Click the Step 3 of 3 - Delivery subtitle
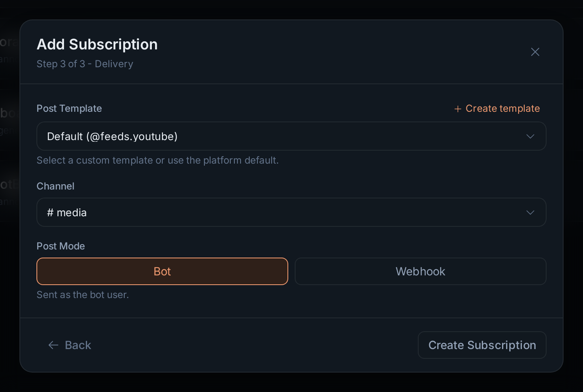Viewport: 583px width, 392px height. click(85, 64)
